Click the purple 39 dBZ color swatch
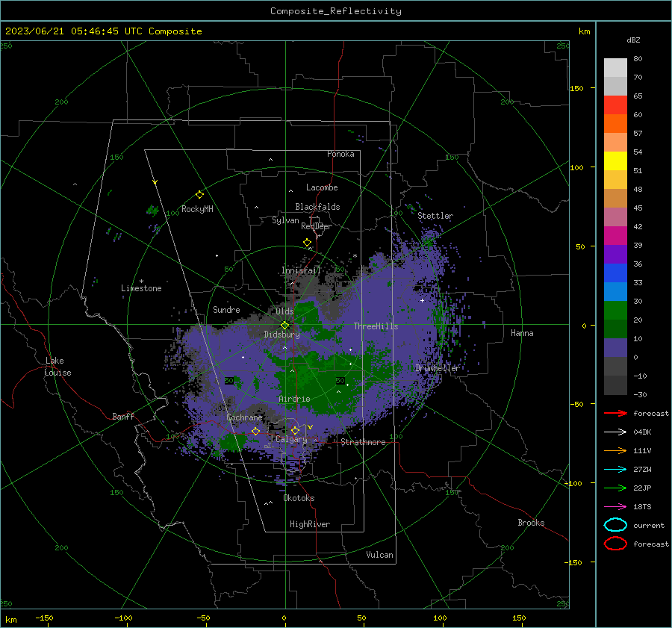 click(615, 254)
